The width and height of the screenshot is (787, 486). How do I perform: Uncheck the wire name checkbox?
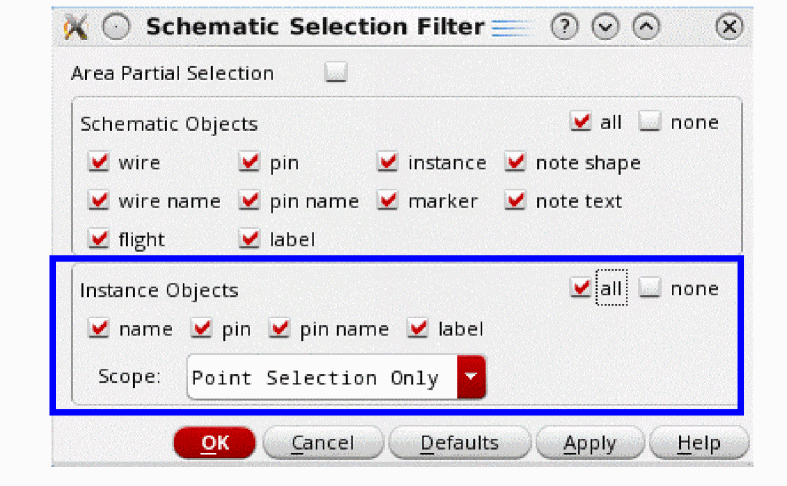[x=99, y=201]
